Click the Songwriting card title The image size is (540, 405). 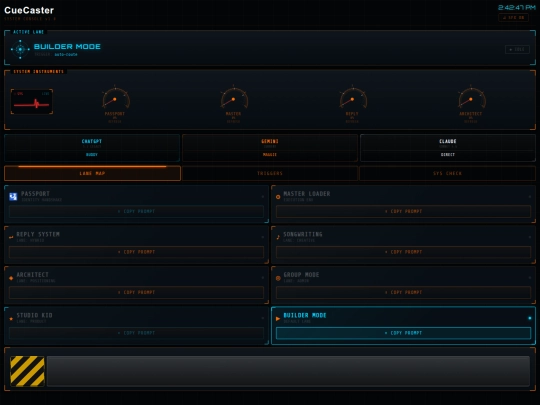(x=303, y=235)
